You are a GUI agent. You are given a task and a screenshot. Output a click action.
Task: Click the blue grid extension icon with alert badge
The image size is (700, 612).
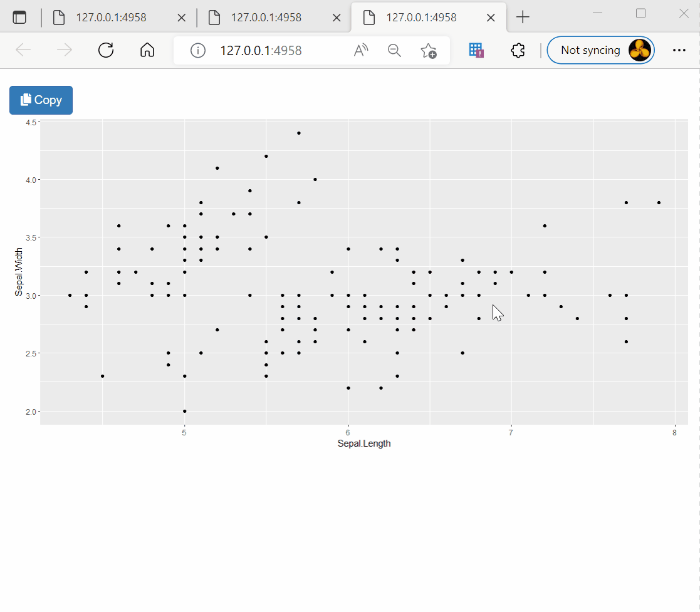(x=475, y=49)
